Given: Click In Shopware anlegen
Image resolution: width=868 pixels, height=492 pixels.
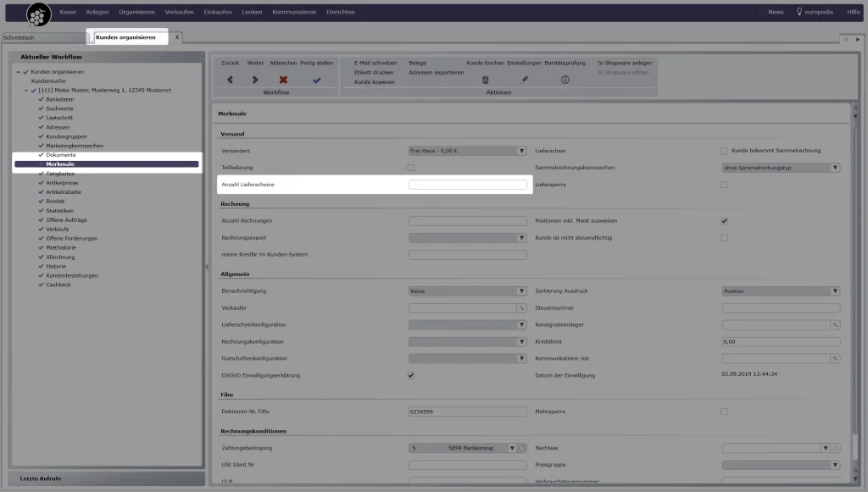Looking at the screenshot, I should coord(625,63).
